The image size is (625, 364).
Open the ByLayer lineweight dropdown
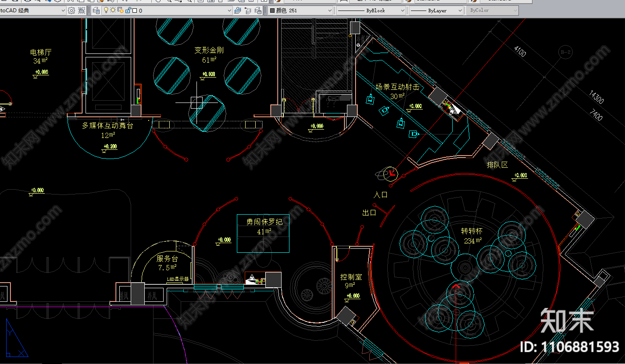pos(460,11)
